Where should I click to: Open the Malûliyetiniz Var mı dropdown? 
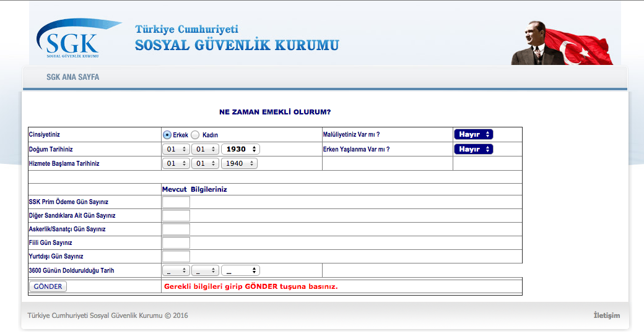[x=473, y=134]
